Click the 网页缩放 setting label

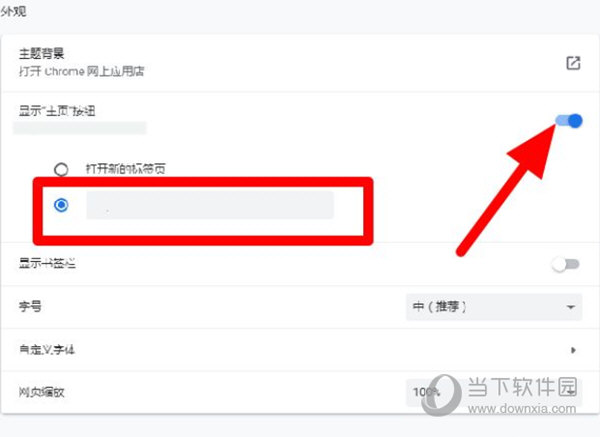click(41, 392)
